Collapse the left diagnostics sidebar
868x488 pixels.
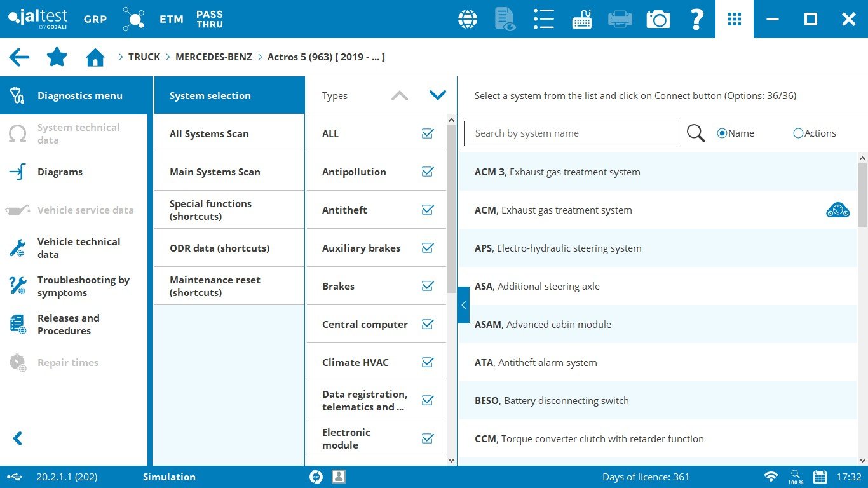(18, 438)
